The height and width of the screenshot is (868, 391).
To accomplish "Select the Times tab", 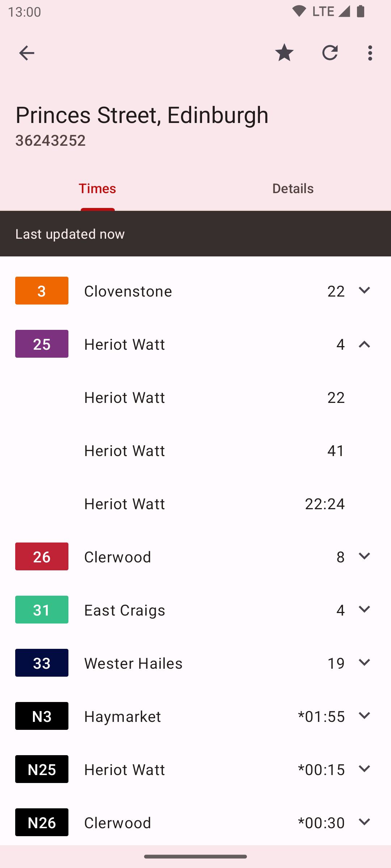I will [x=97, y=188].
